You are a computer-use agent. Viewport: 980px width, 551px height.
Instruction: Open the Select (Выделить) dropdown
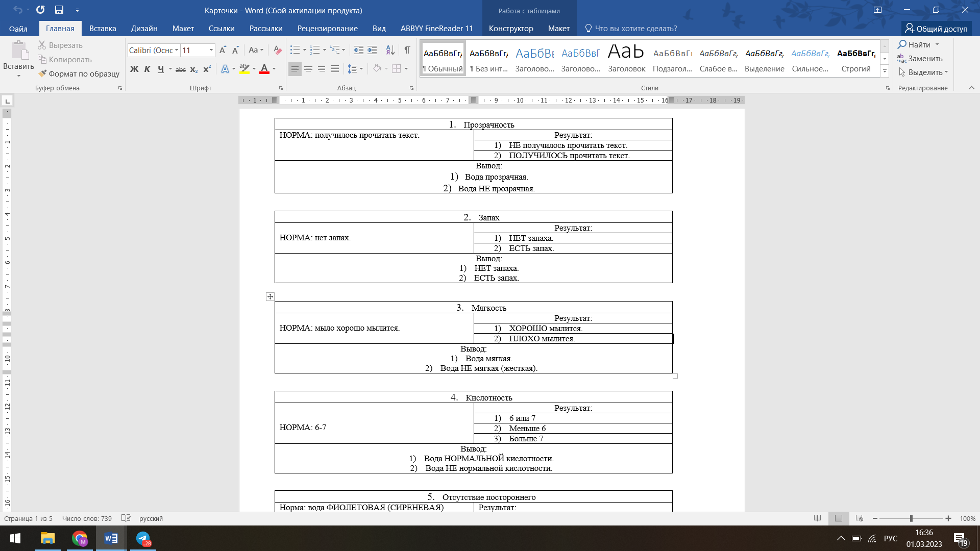tap(923, 72)
